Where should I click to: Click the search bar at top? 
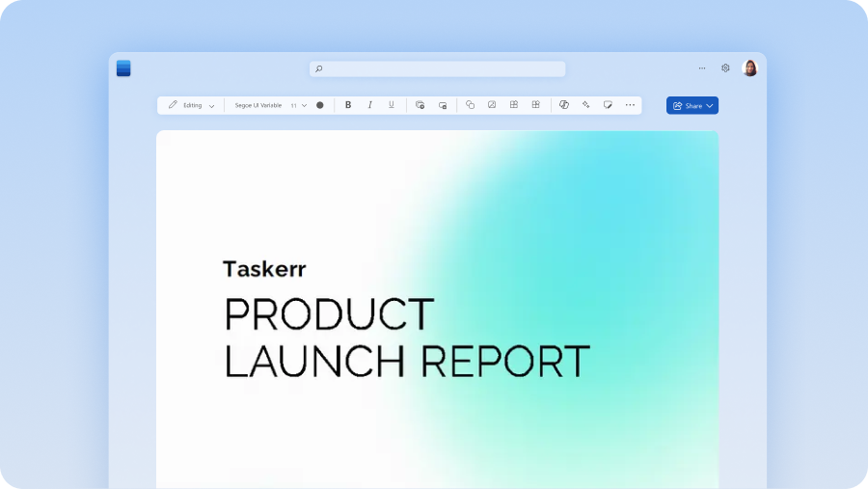tap(437, 68)
